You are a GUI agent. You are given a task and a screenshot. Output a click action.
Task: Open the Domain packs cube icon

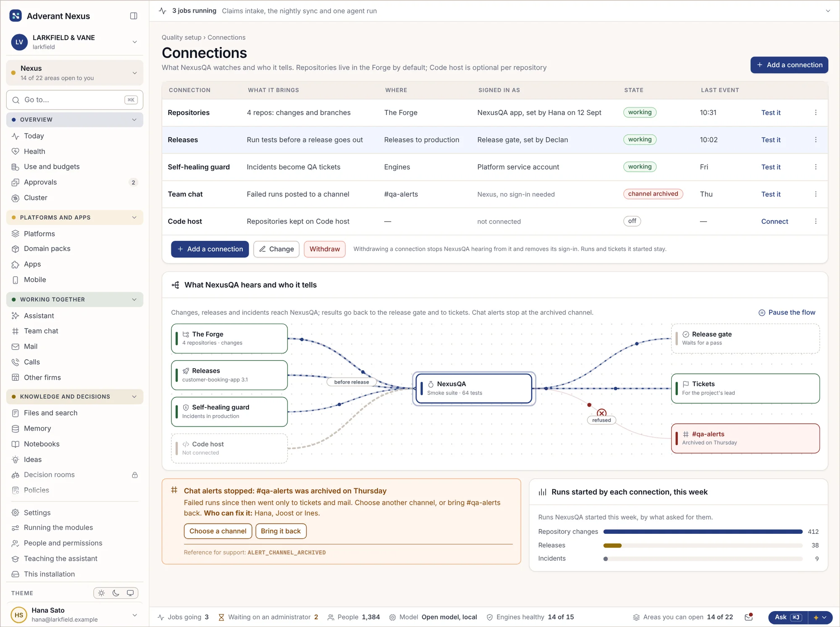click(16, 249)
